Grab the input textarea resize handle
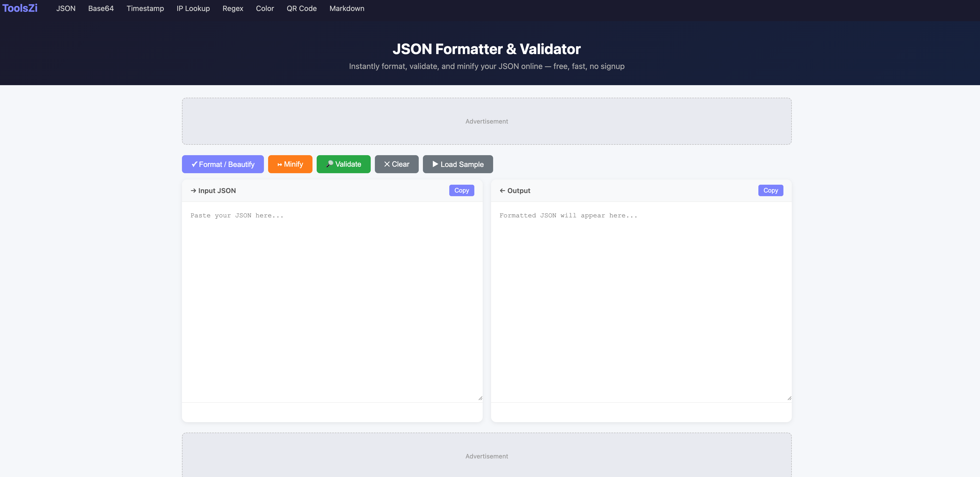Screen dimensions: 980x477 point(480,398)
